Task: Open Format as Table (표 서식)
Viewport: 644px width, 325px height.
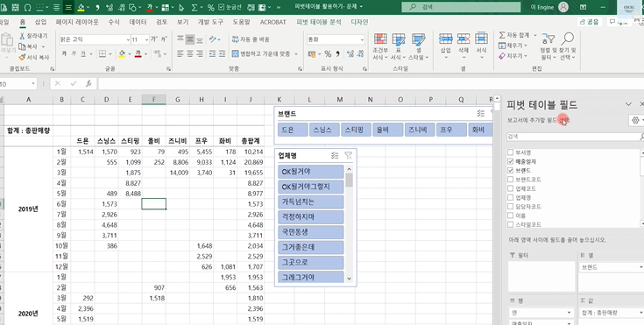Action: pos(398,46)
